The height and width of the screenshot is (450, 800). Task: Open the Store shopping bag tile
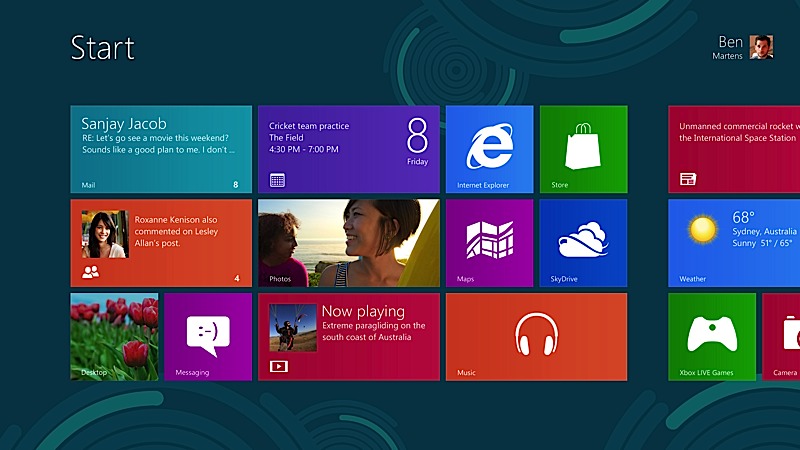click(584, 149)
